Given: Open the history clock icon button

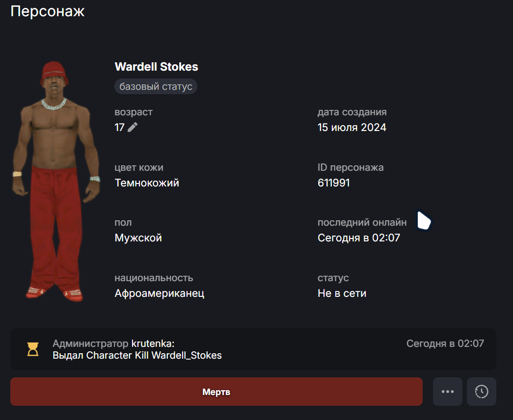Looking at the screenshot, I should 482,392.
